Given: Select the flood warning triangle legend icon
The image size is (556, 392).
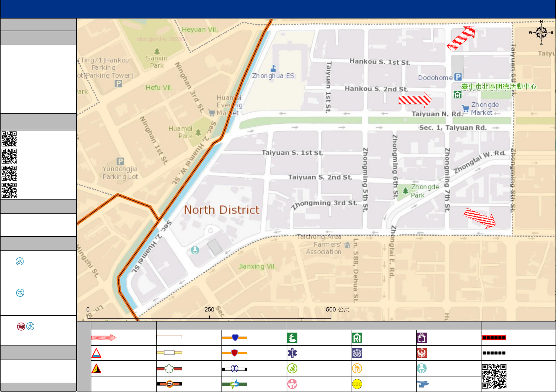Looking at the screenshot, I should 96,353.
